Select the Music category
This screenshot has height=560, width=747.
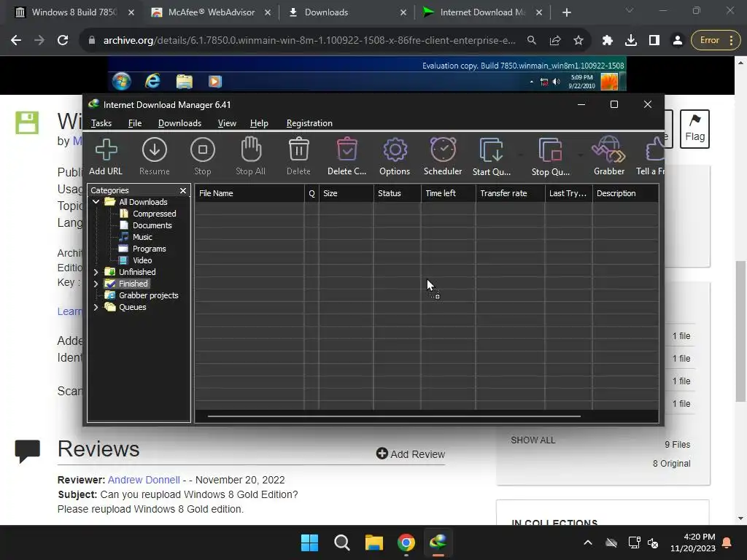tap(142, 237)
